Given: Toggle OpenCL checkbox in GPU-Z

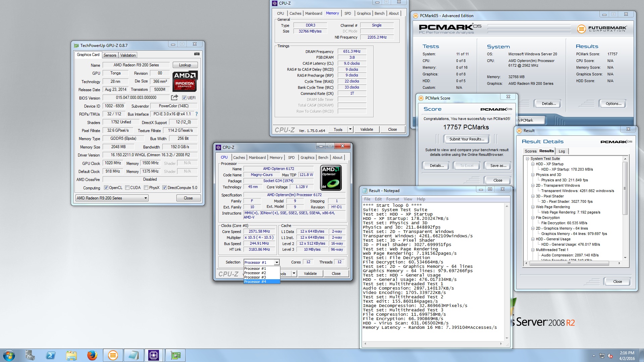Looking at the screenshot, I should click(106, 188).
